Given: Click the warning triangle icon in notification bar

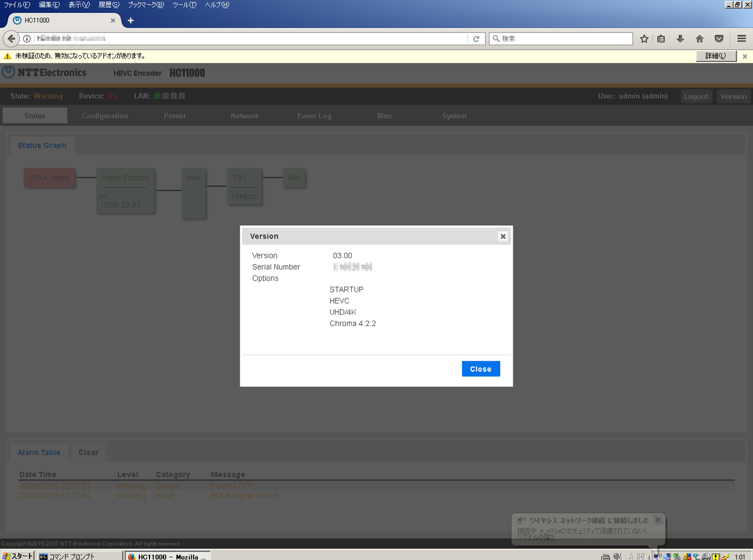Looking at the screenshot, I should click(x=8, y=56).
